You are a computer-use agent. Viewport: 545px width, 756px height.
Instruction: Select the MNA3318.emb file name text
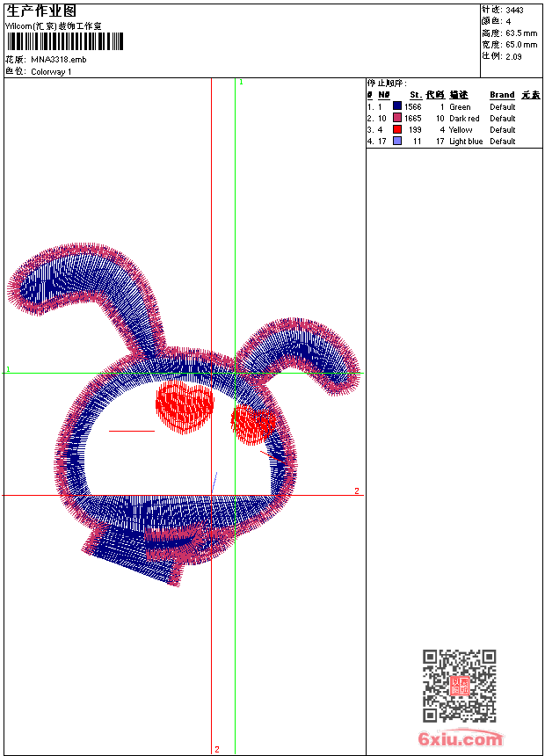point(59,60)
